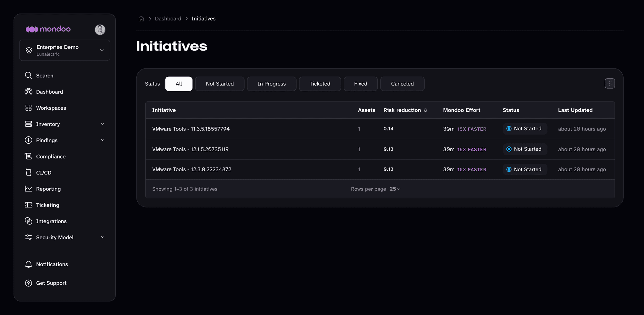Screen dimensions: 644x315
Task: Click the CI/CD icon in sidebar
Action: [28, 173]
